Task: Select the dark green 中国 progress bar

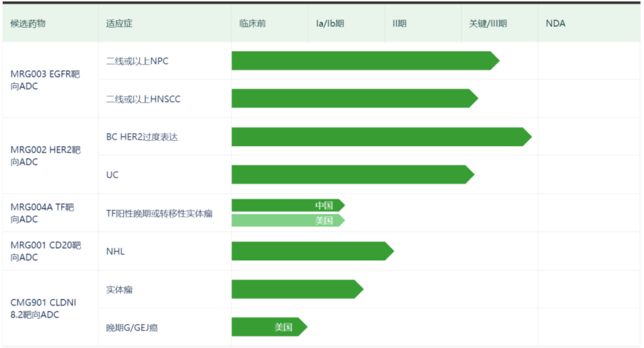Action: click(287, 205)
